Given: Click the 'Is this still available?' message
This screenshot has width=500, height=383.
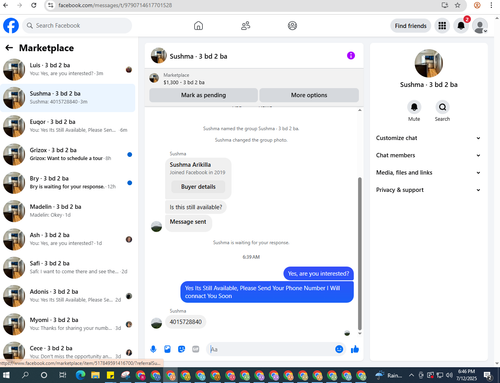Looking at the screenshot, I should coord(196,207).
